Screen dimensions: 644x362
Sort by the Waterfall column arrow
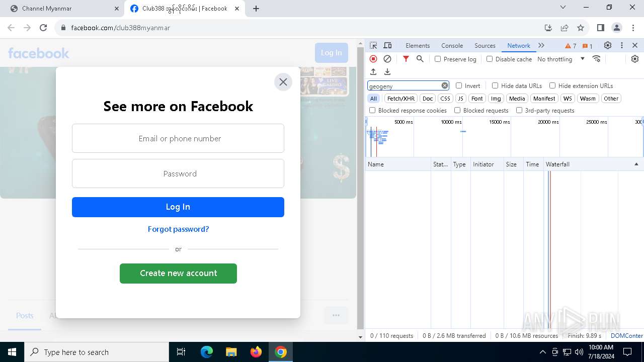pos(636,164)
